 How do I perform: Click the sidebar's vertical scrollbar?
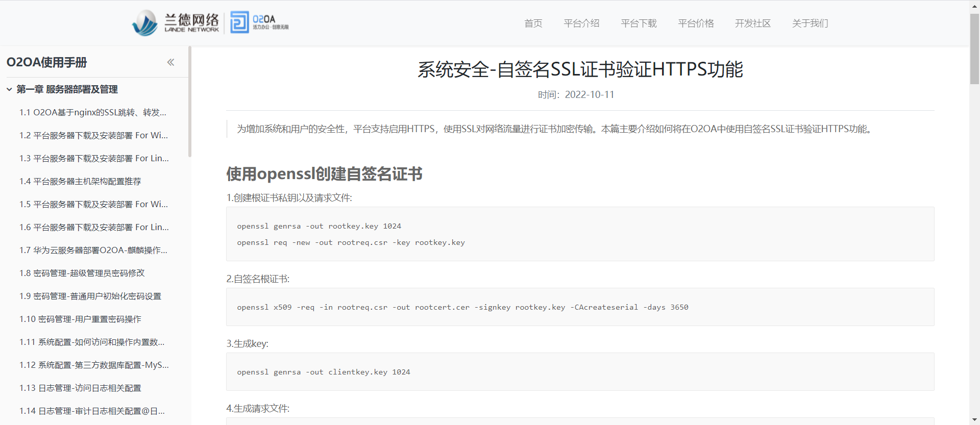pos(190,102)
